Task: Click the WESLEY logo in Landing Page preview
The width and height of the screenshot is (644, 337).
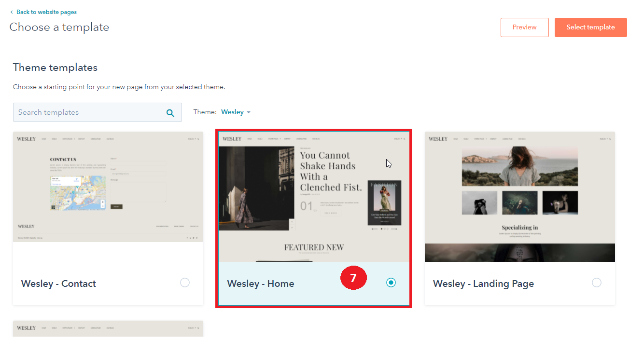Action: tap(438, 139)
